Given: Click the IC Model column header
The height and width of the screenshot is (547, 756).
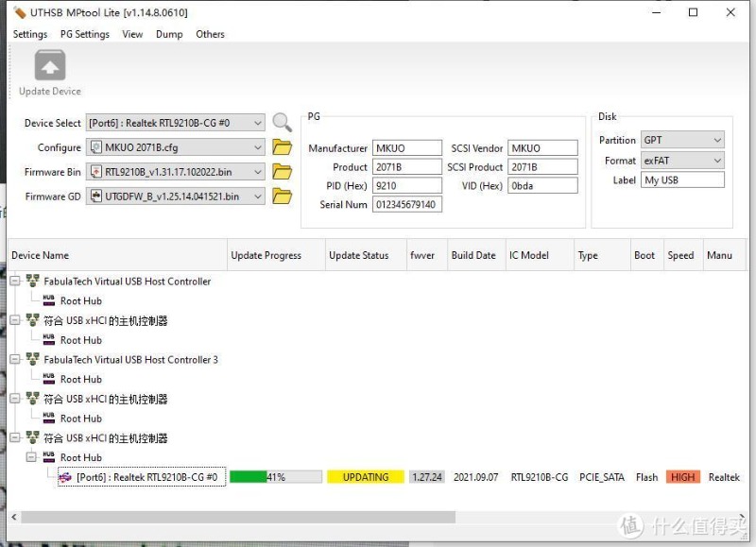Looking at the screenshot, I should [529, 256].
